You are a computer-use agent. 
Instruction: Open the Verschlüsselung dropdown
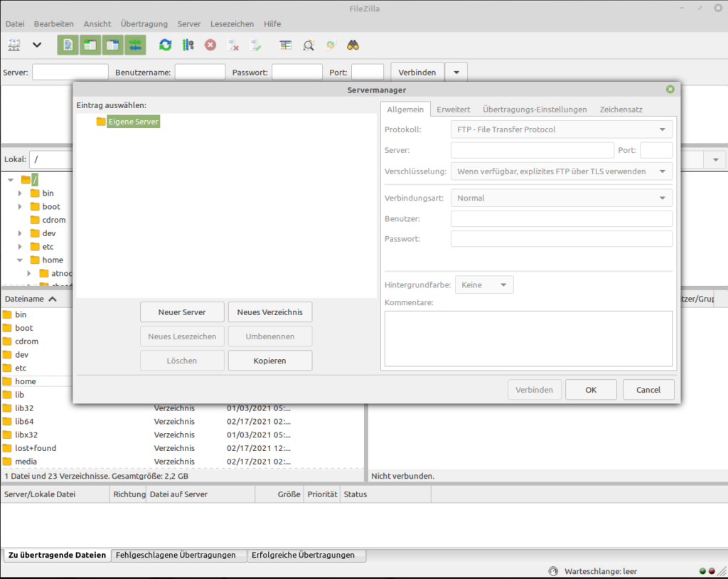(x=562, y=171)
